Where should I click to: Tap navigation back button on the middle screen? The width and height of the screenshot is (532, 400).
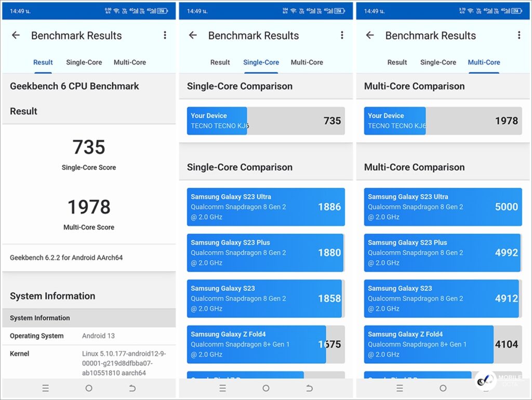tap(310, 388)
